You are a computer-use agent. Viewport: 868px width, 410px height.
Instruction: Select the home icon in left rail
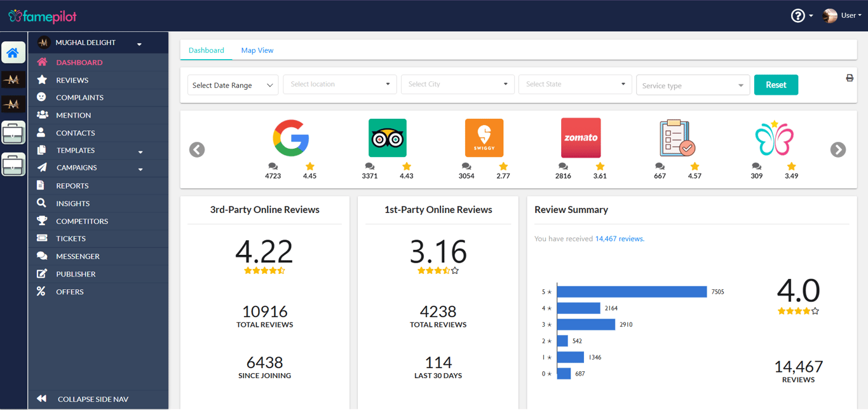click(13, 53)
